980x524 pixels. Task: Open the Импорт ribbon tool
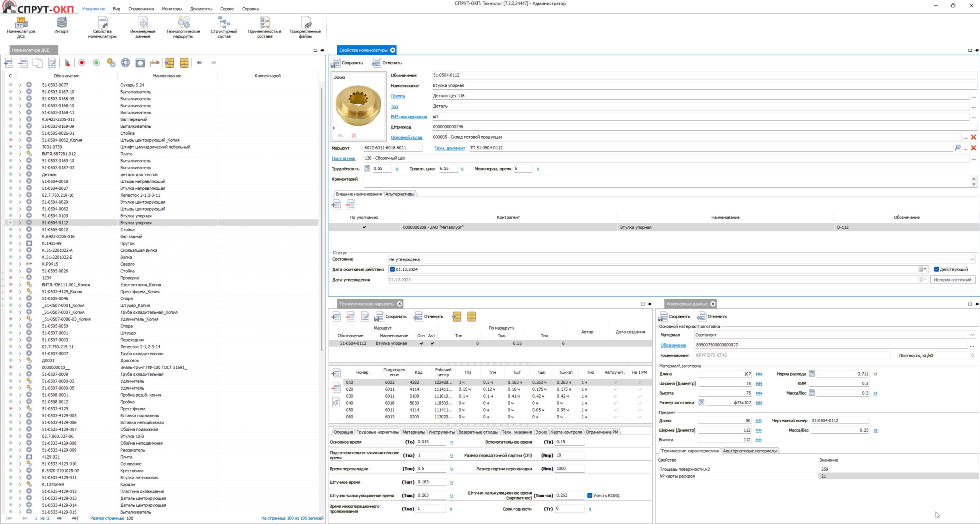tap(61, 26)
